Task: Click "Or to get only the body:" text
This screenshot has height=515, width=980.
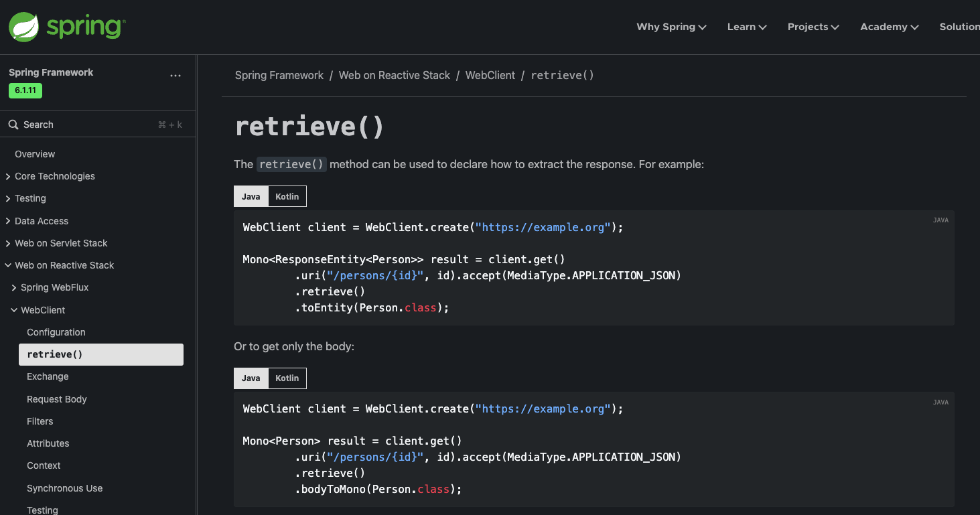Action: pyautogui.click(x=294, y=346)
